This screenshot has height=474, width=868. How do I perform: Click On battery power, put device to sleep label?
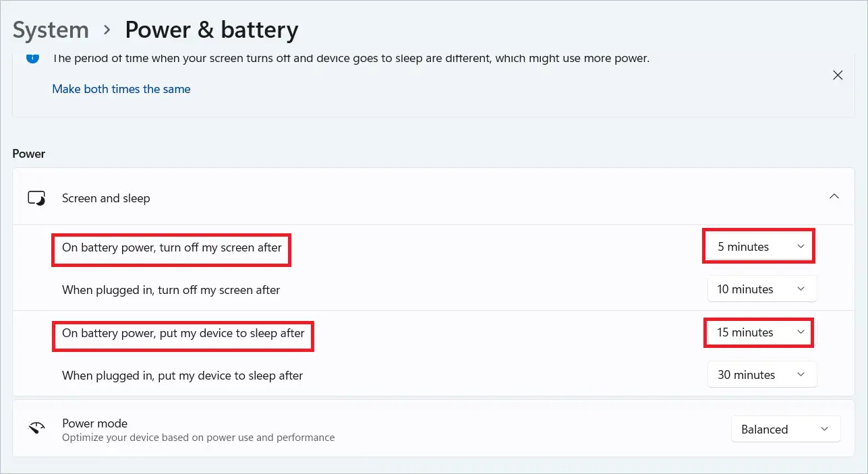click(x=183, y=333)
